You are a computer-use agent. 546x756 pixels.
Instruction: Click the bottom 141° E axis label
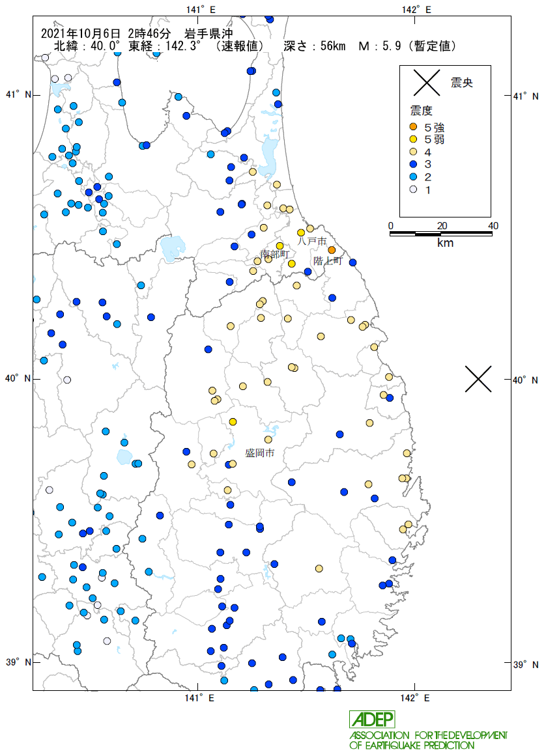(199, 697)
